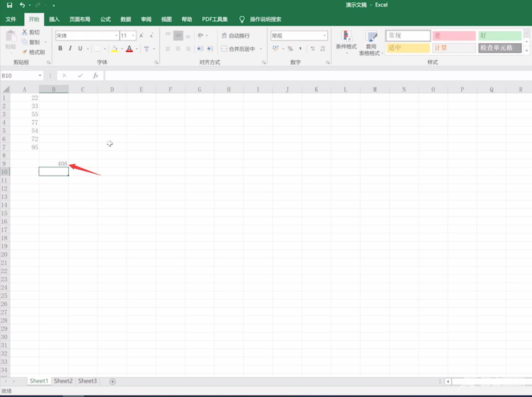Open Format as Table (套用表格格式)

[371, 43]
